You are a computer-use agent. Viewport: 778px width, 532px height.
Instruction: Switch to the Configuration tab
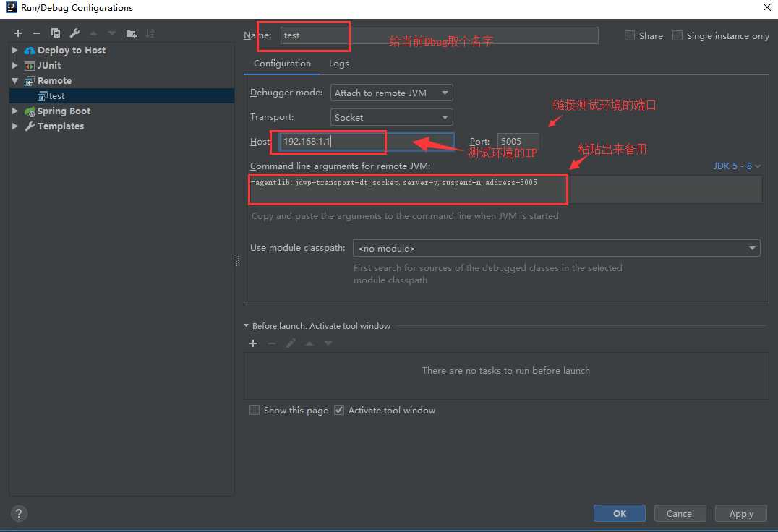coord(282,64)
